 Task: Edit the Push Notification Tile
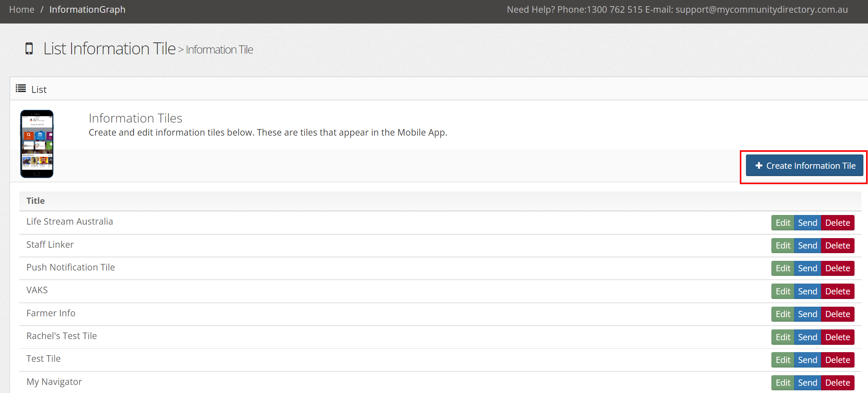click(x=783, y=268)
